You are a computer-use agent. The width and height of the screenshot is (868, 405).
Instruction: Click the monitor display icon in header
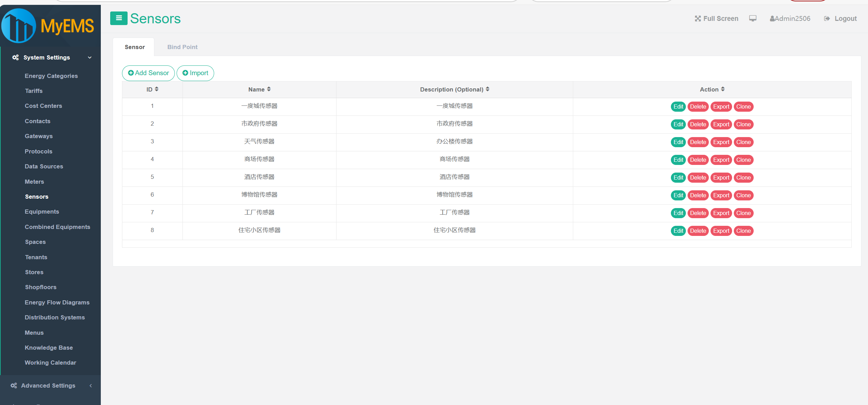[x=753, y=18]
